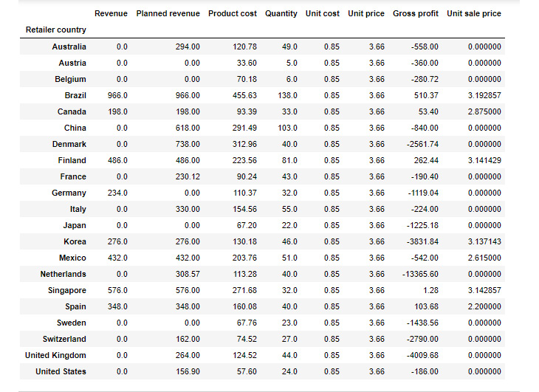Screen dimensions: 539x392
Task: Click Brazil's revenue value 966.0
Action: click(117, 95)
